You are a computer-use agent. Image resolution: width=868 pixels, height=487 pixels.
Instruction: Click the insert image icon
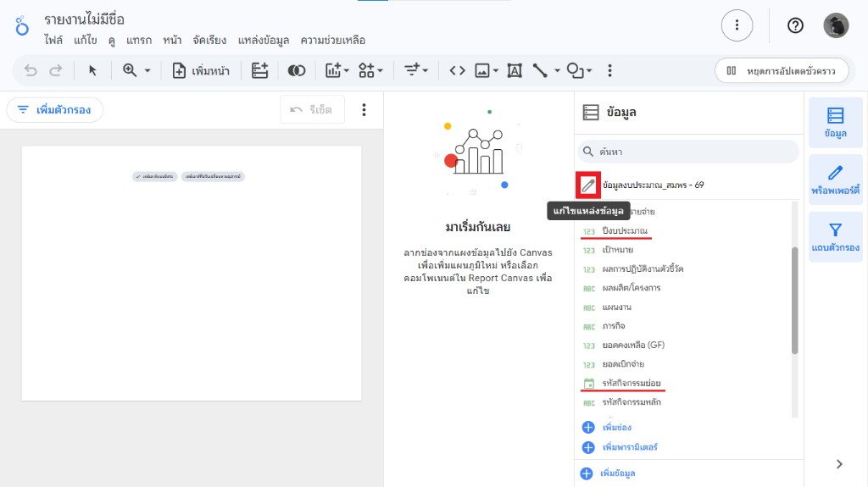pos(482,71)
